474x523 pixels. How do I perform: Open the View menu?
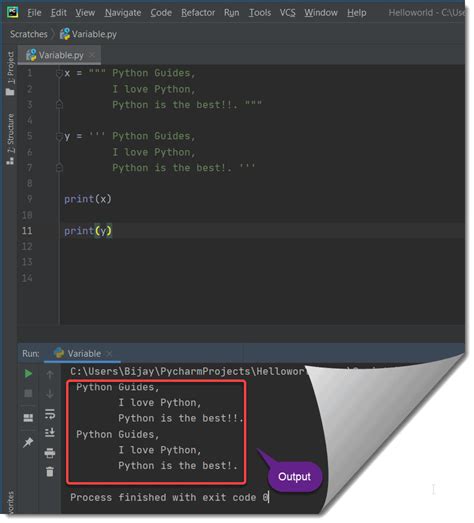point(85,13)
